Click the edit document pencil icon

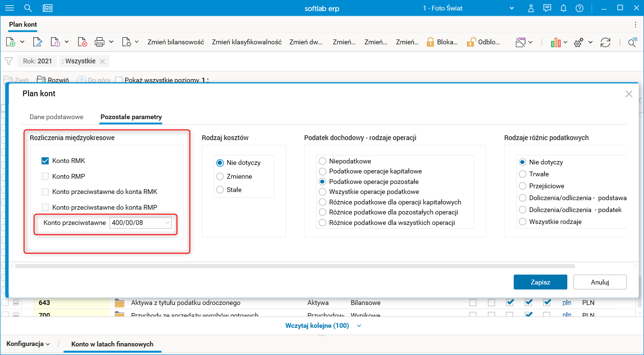pyautogui.click(x=37, y=42)
